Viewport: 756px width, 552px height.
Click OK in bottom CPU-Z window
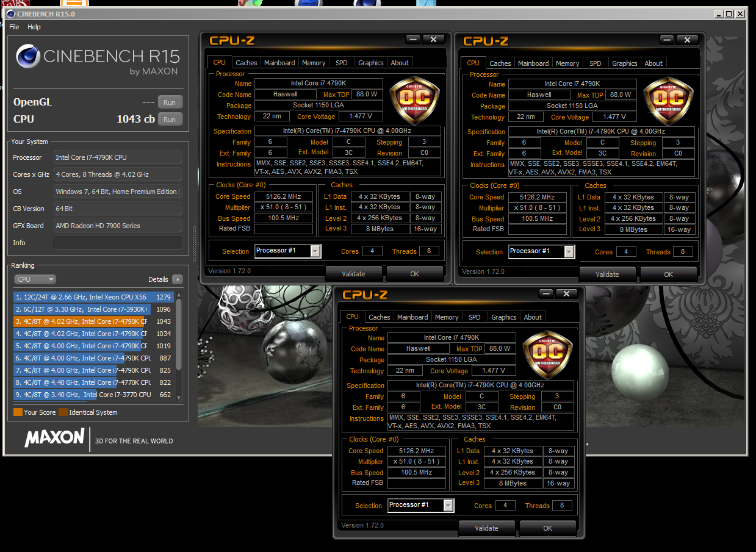coord(548,528)
